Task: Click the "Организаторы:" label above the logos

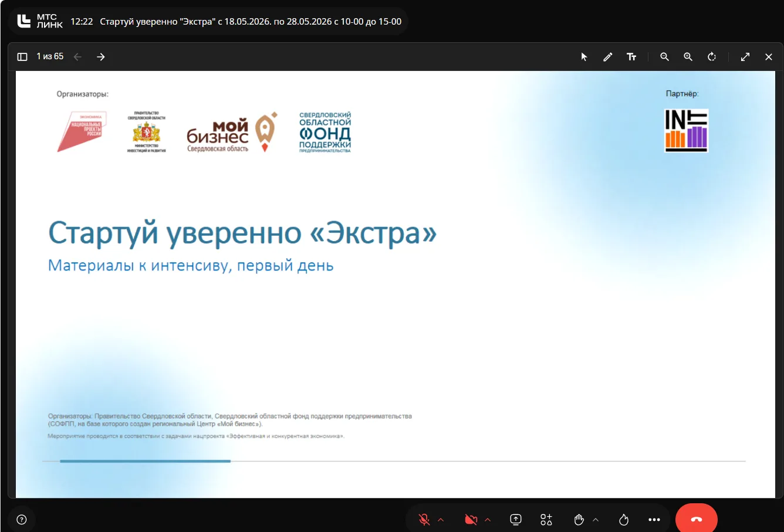Action: click(83, 94)
